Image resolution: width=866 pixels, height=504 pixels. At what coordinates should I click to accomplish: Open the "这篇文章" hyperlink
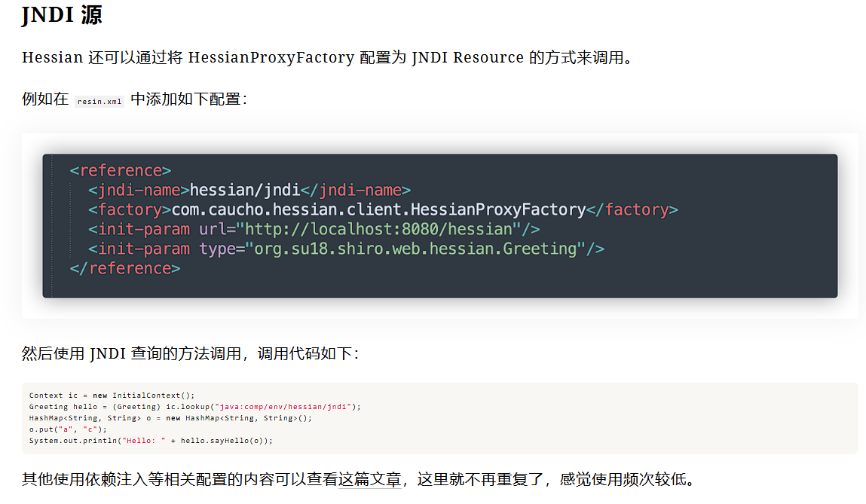click(x=369, y=479)
